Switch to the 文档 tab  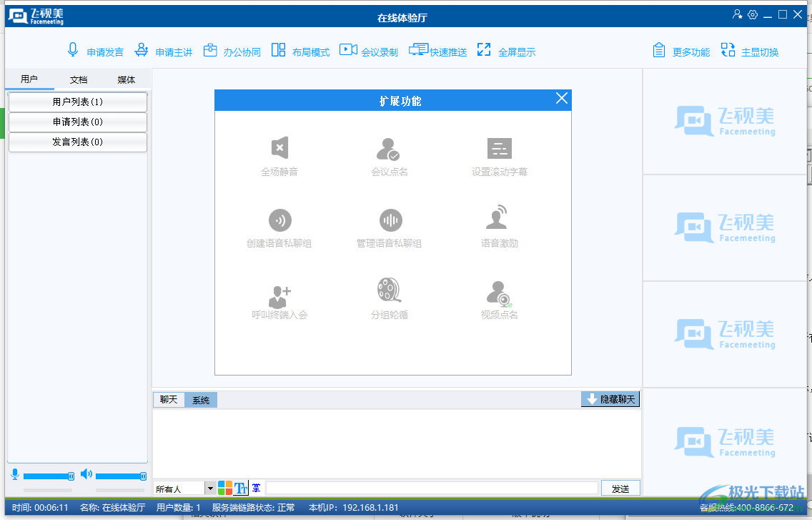coord(79,79)
